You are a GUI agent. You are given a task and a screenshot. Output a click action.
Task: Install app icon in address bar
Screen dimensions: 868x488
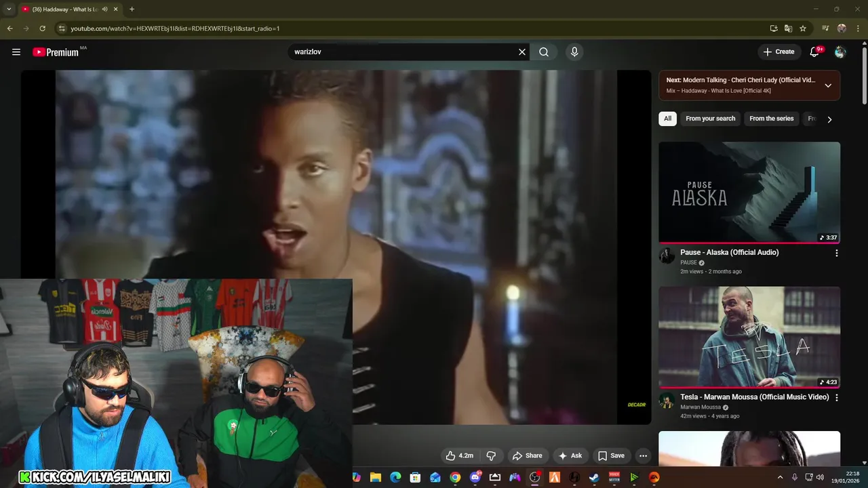(774, 28)
